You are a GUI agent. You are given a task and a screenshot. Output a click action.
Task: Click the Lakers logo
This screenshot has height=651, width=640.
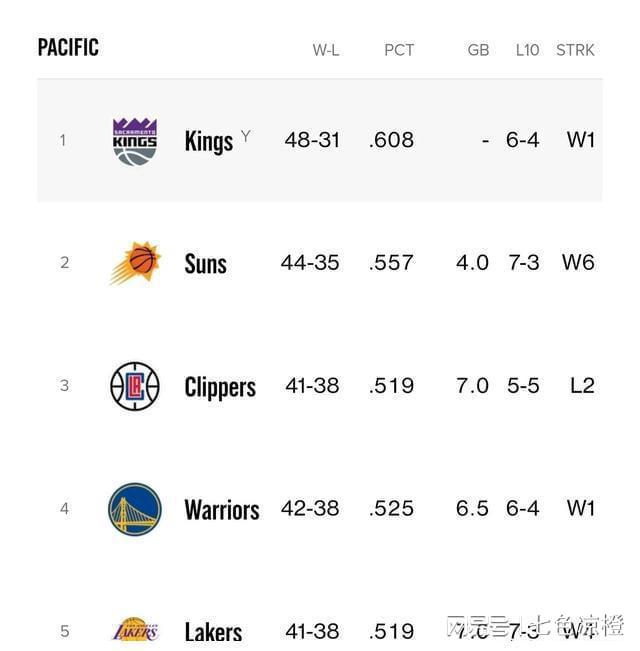[x=135, y=632]
